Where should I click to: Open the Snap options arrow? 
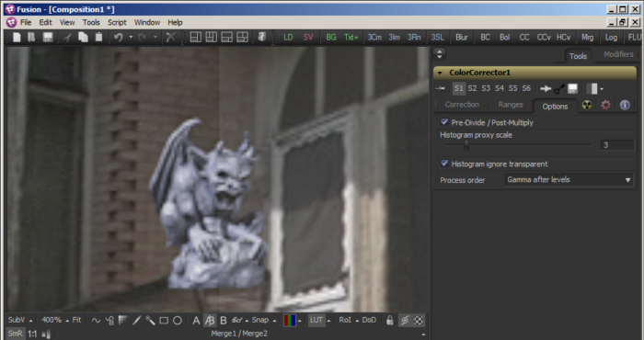[274, 321]
